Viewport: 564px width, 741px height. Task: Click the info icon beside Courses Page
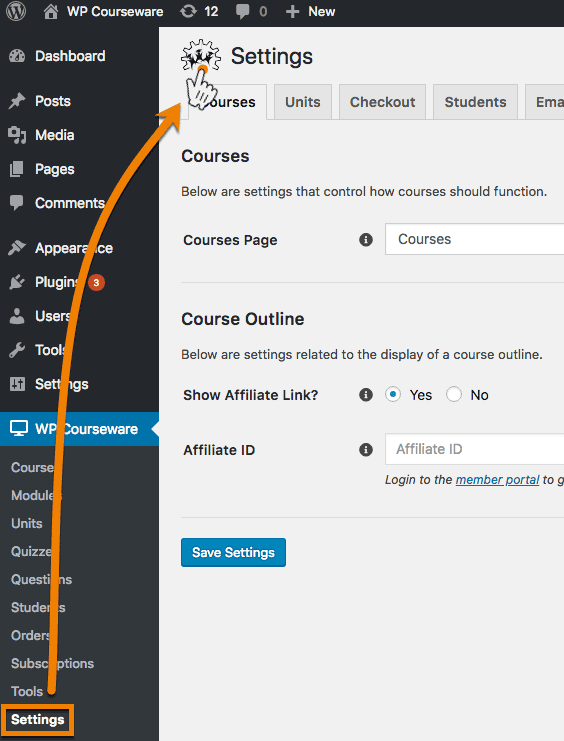pos(365,240)
